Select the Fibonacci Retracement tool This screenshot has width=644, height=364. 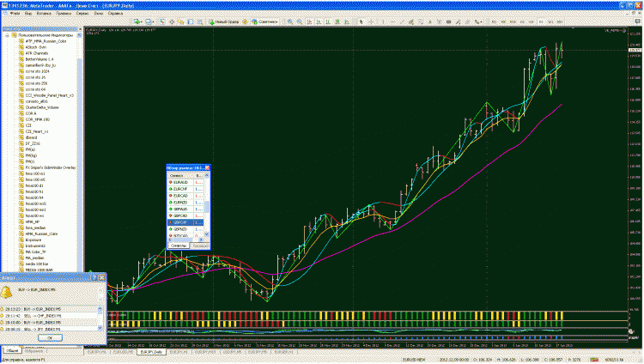421,21
